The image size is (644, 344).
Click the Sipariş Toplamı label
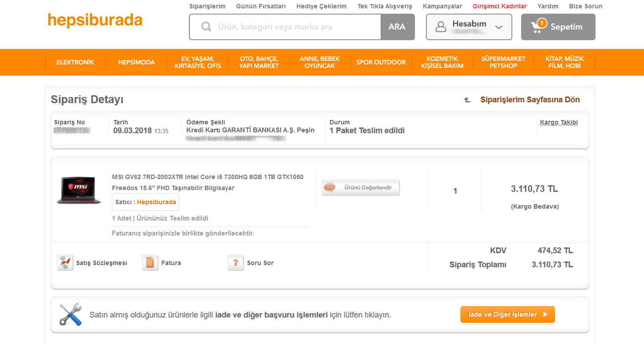(478, 265)
